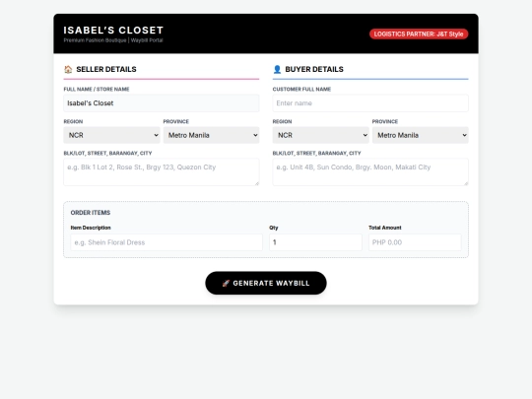532x399 pixels.
Task: Focus the Full Name / Store Name field
Action: [x=162, y=103]
